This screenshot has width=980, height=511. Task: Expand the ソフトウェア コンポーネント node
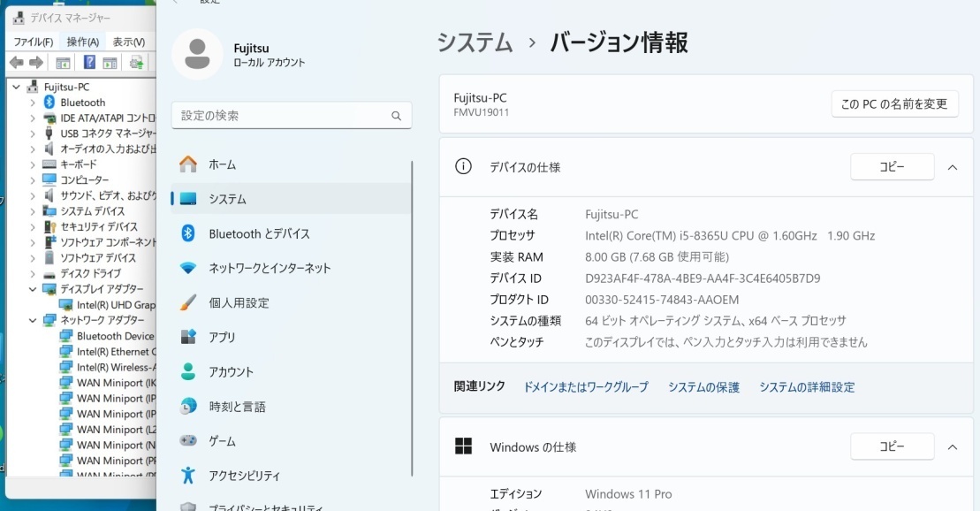pos(33,242)
